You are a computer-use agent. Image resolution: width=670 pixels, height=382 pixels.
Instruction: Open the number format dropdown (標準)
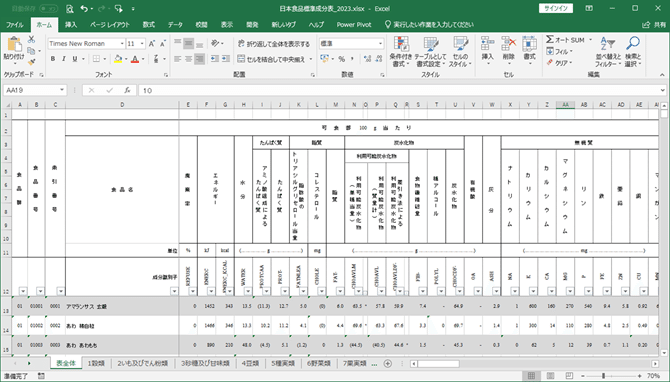pyautogui.click(x=380, y=44)
